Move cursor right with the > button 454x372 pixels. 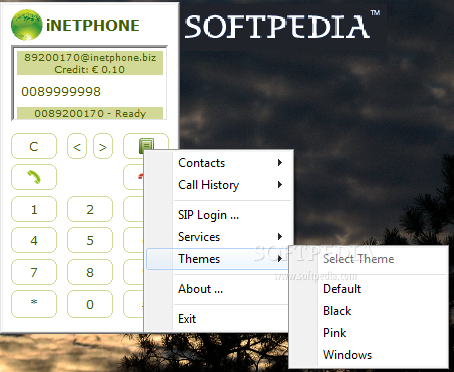coord(103,146)
